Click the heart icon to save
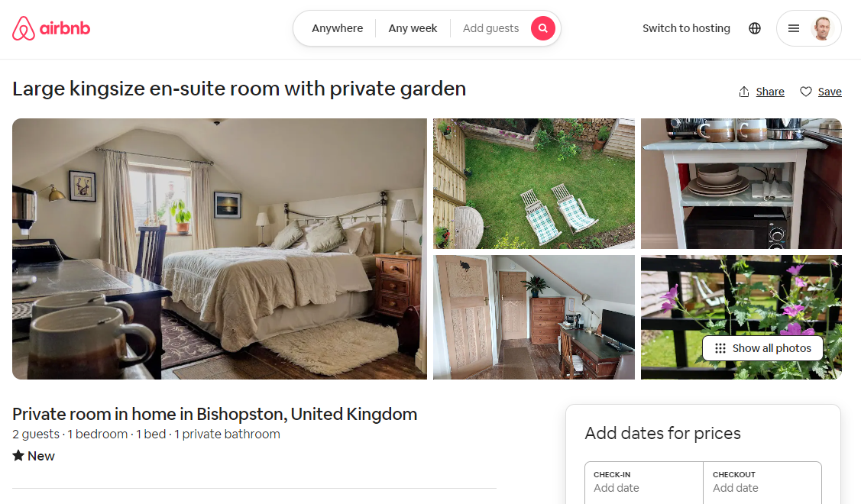861x504 pixels. pos(805,92)
